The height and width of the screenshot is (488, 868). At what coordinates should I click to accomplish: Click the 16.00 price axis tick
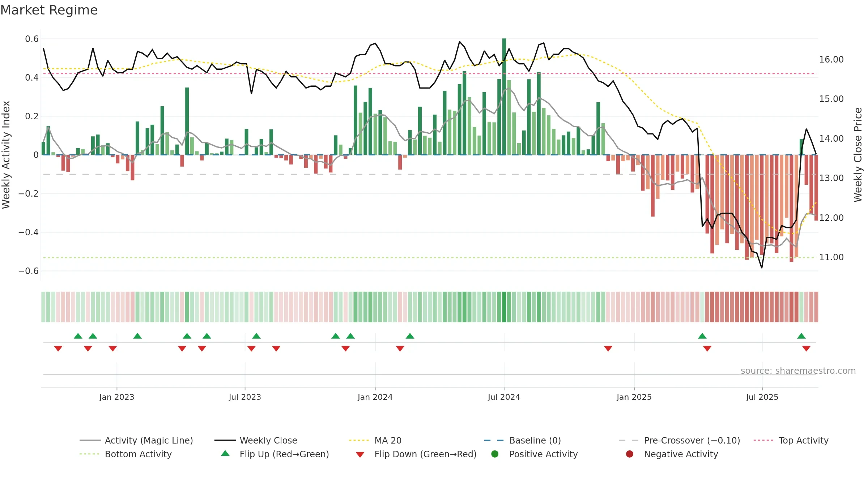[x=831, y=60]
